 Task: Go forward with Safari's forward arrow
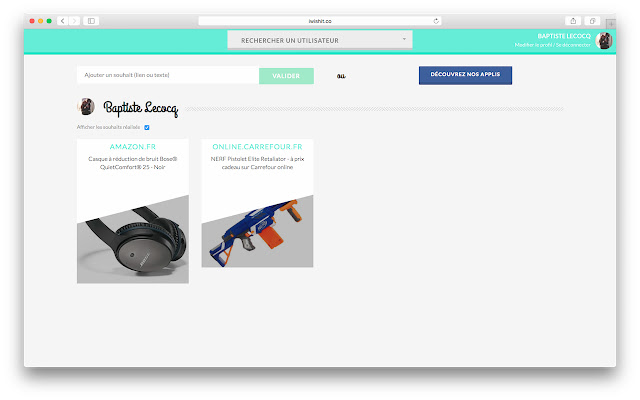click(74, 21)
